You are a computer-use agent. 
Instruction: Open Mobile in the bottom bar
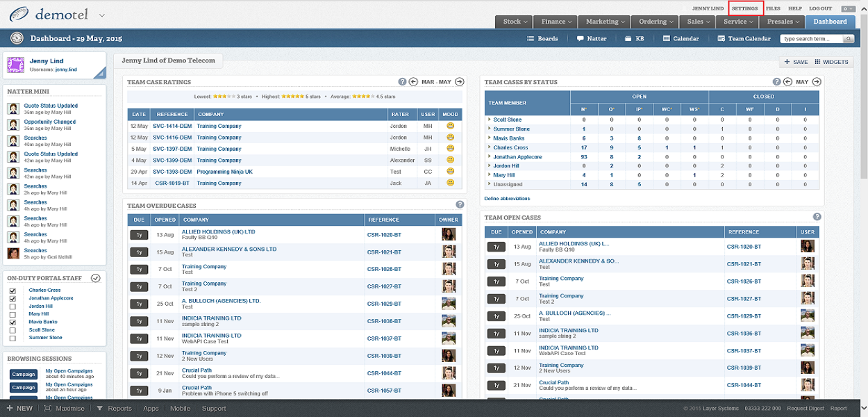[180, 409]
